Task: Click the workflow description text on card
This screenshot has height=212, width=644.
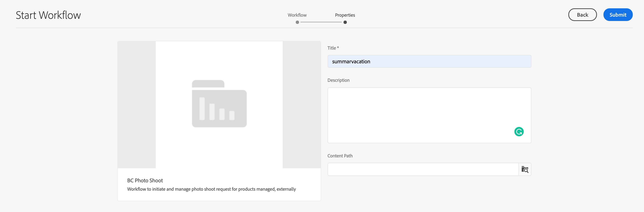Action: 211,189
